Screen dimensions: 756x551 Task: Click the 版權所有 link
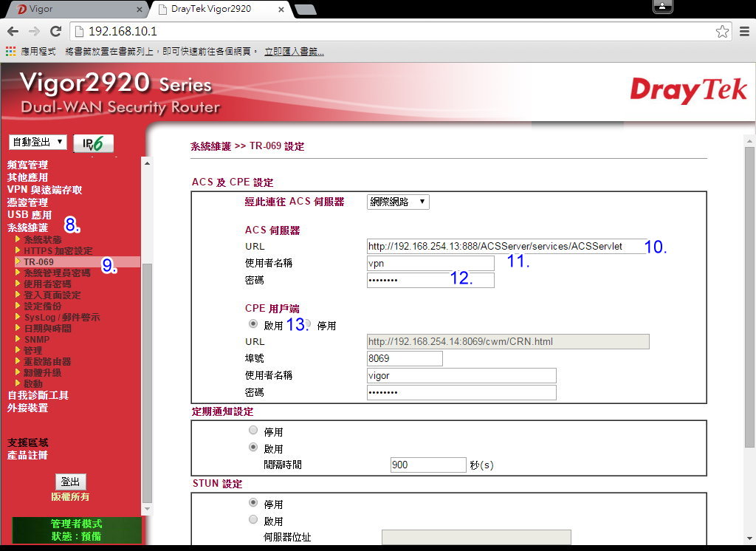70,497
